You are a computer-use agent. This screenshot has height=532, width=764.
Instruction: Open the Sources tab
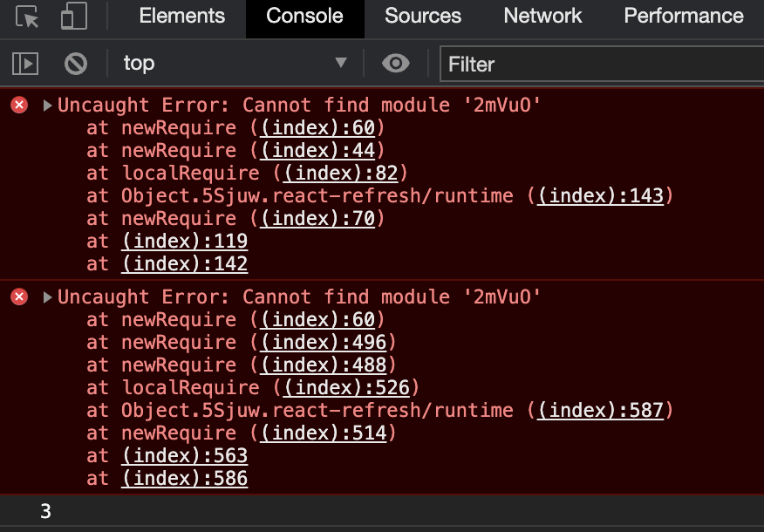coord(423,16)
